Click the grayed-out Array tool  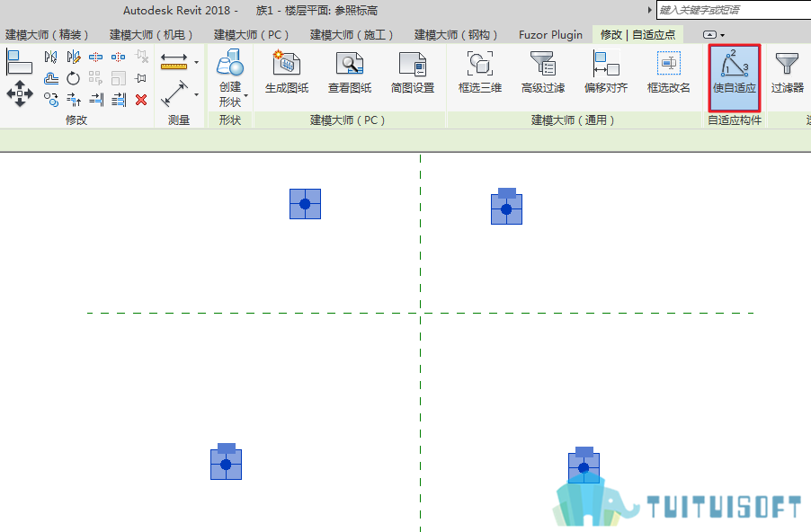pos(95,78)
